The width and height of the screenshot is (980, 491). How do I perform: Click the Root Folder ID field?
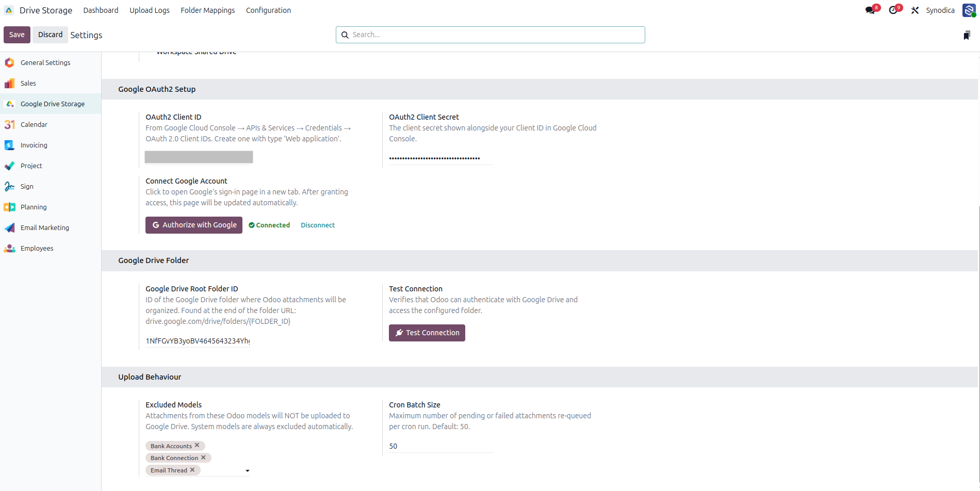click(x=198, y=341)
